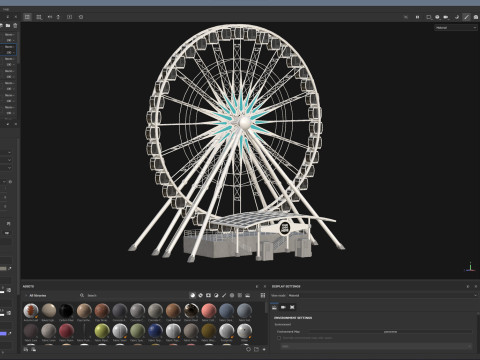Filter assets by filters half-circle icon
The width and height of the screenshot is (480, 360).
(x=216, y=295)
